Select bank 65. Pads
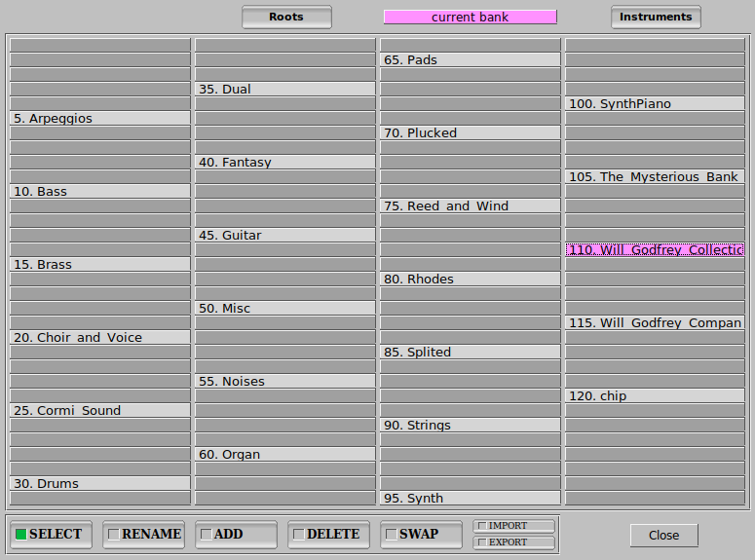The width and height of the screenshot is (755, 560). click(471, 60)
